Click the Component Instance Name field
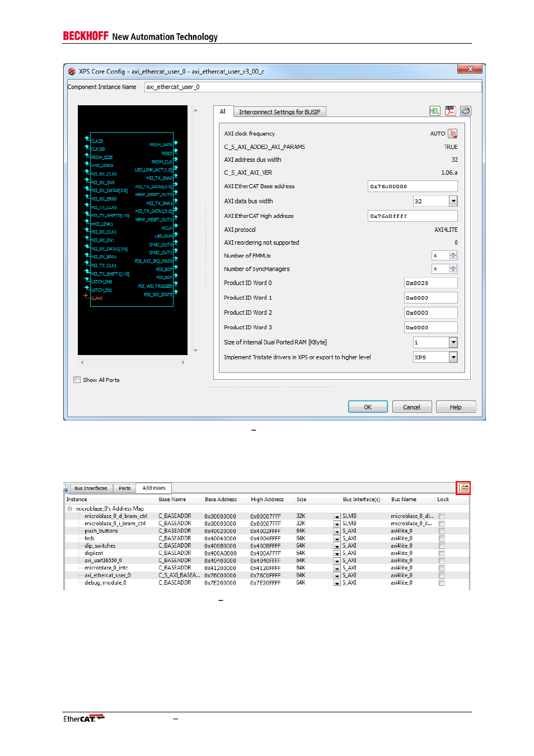Screen dimensions: 534x756 pos(313,87)
